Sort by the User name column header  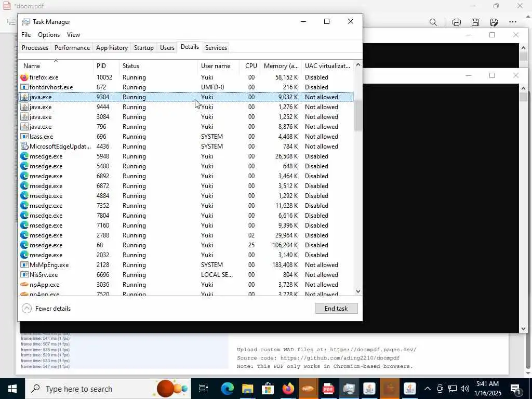tap(219, 66)
